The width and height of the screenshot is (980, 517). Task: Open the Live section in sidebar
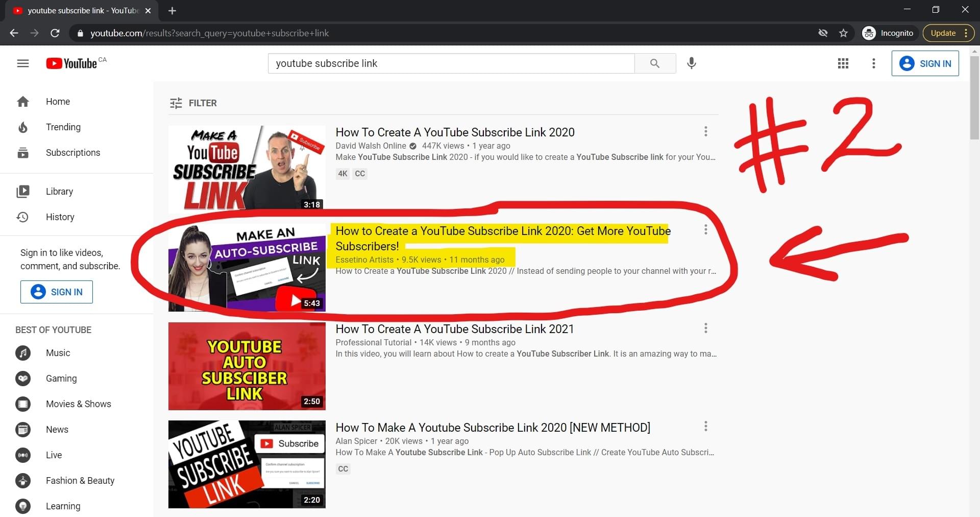[x=53, y=455]
